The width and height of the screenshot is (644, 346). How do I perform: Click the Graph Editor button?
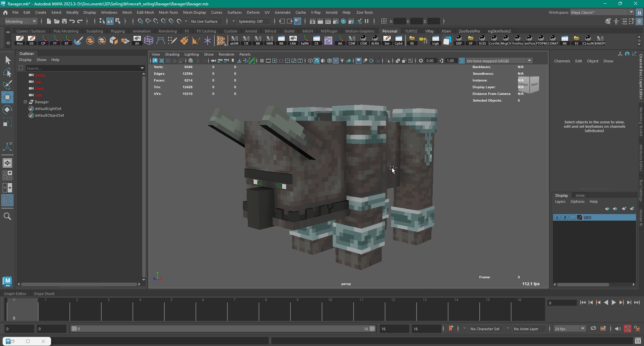click(x=15, y=293)
